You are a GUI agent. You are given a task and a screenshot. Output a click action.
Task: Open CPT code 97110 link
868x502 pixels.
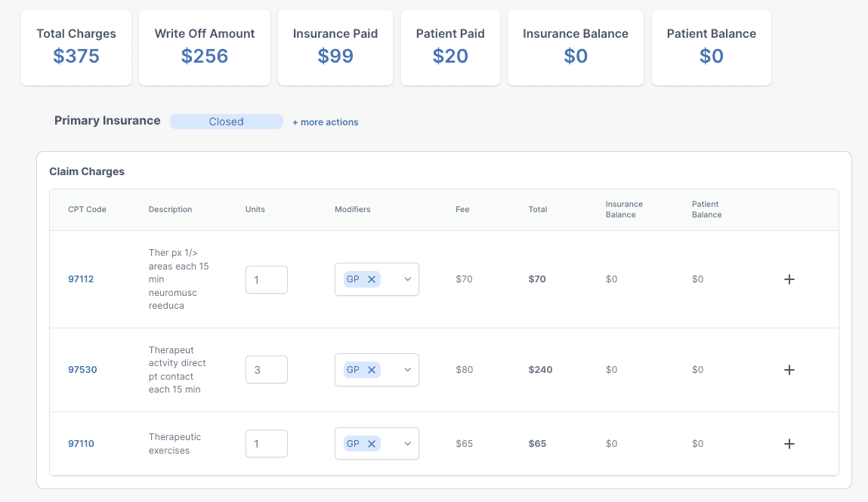tap(81, 444)
